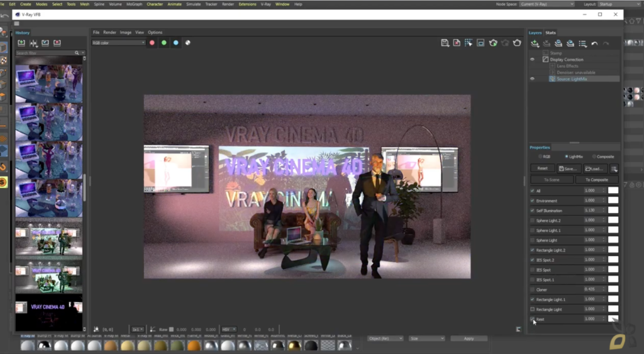Screen dimensions: 644x354
Task: Click the clear image icon in VFB toolbar
Action: [457, 43]
